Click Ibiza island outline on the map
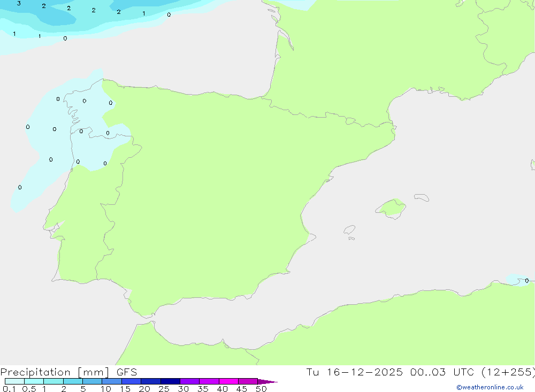 click(349, 230)
